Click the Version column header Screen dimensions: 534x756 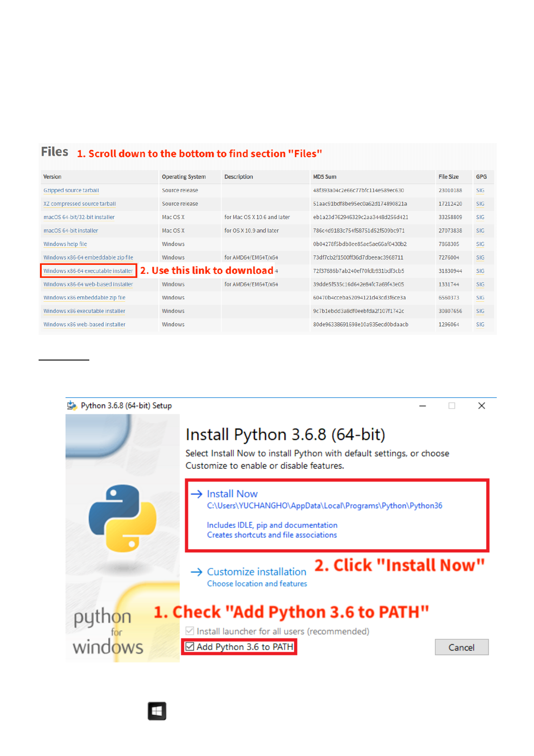pos(53,177)
